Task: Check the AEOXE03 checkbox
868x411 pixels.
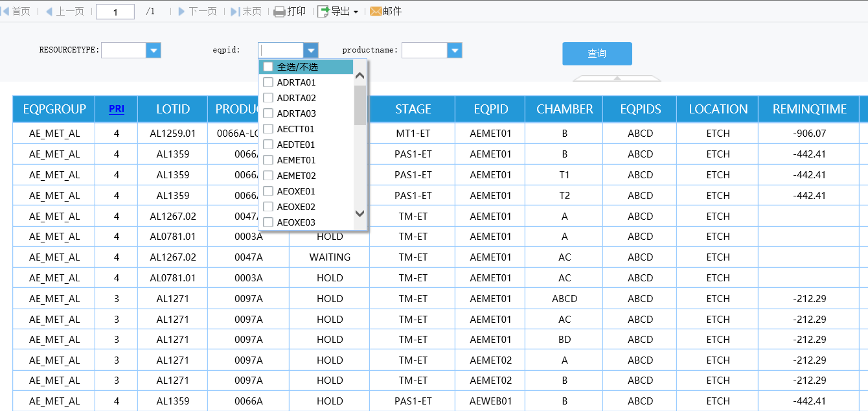Action: pos(268,222)
